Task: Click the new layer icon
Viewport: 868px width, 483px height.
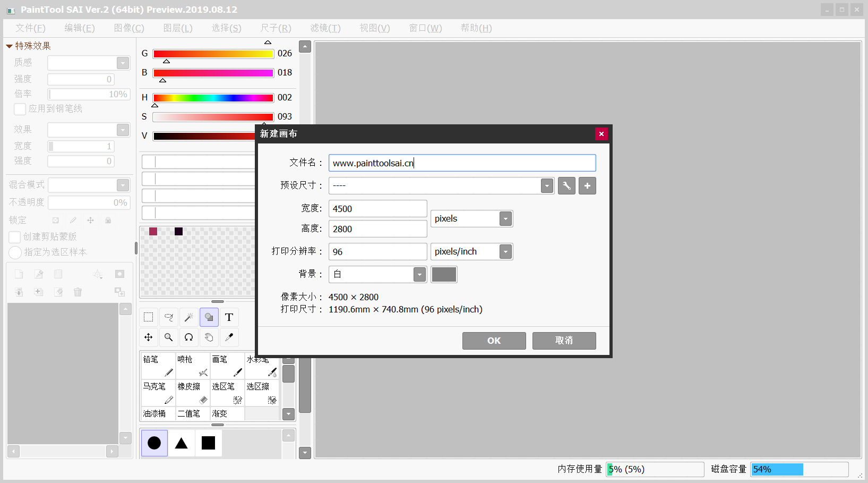Action: click(19, 274)
